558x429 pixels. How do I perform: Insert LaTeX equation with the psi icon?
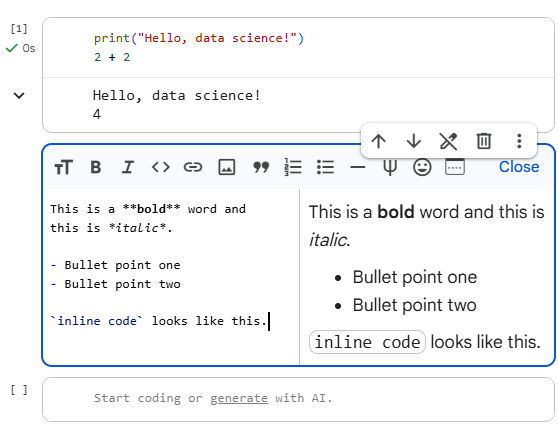pyautogui.click(x=390, y=167)
